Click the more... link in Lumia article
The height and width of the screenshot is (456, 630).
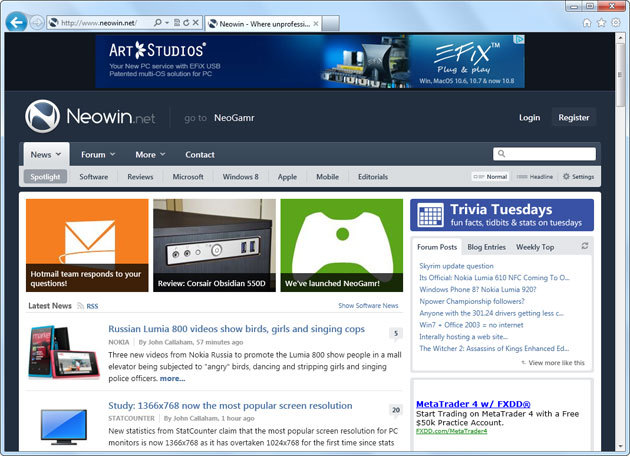[x=172, y=378]
